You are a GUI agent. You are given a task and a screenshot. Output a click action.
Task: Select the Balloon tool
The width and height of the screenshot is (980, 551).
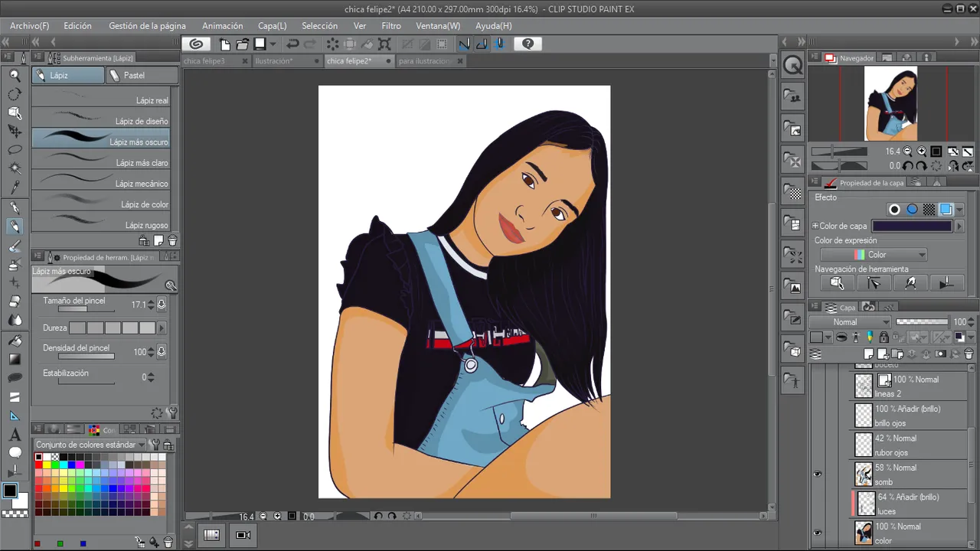pyautogui.click(x=15, y=453)
